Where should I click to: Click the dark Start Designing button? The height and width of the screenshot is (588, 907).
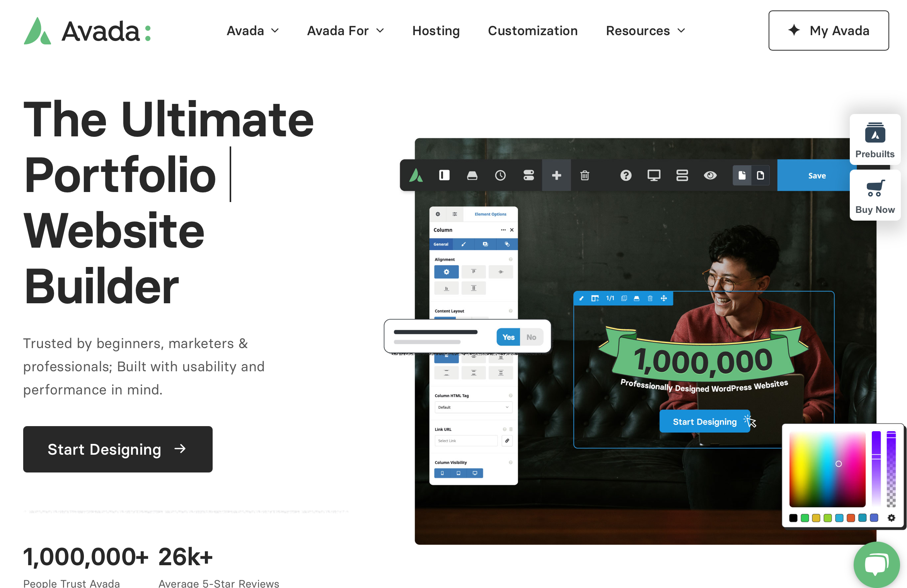point(118,449)
